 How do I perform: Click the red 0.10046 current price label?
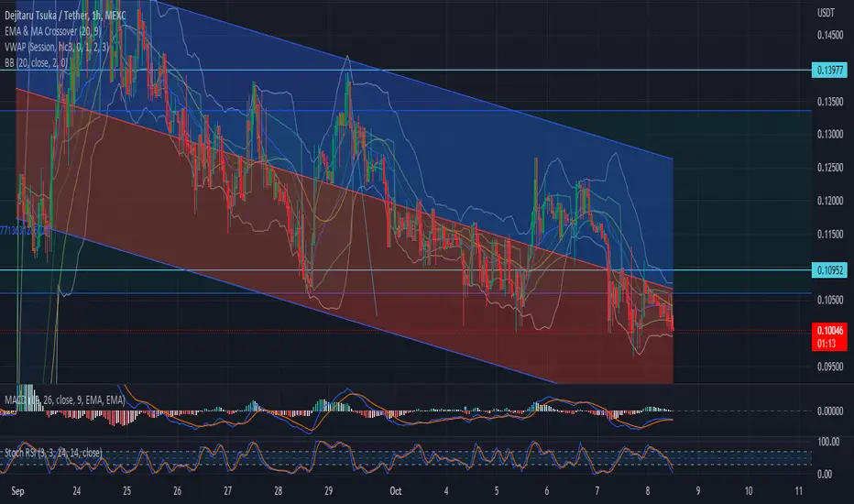pyautogui.click(x=829, y=330)
